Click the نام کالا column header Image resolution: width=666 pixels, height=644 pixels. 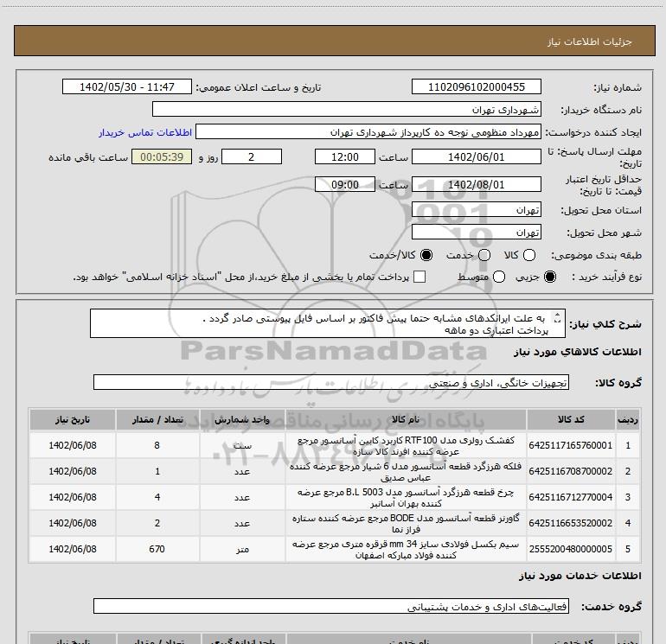pos(406,420)
